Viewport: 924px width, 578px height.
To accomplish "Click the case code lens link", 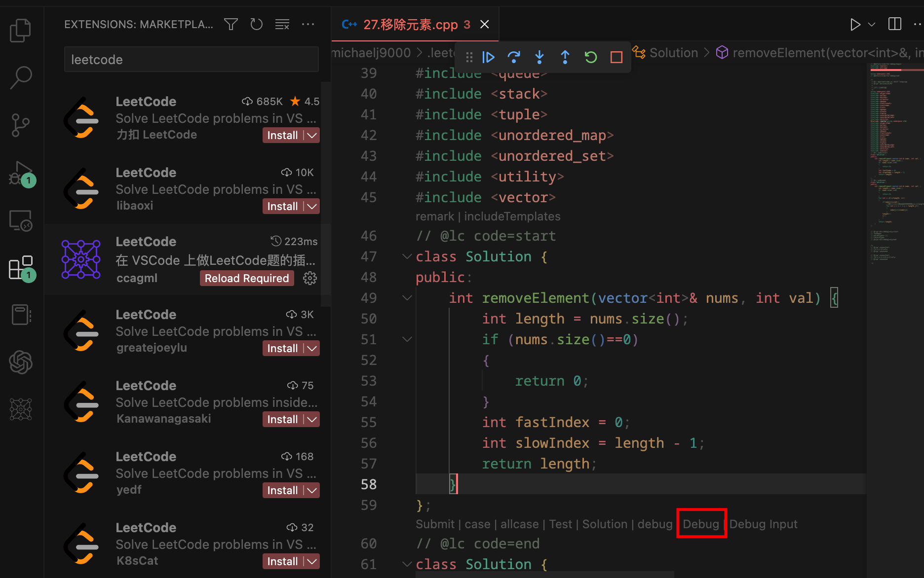I will [x=477, y=524].
